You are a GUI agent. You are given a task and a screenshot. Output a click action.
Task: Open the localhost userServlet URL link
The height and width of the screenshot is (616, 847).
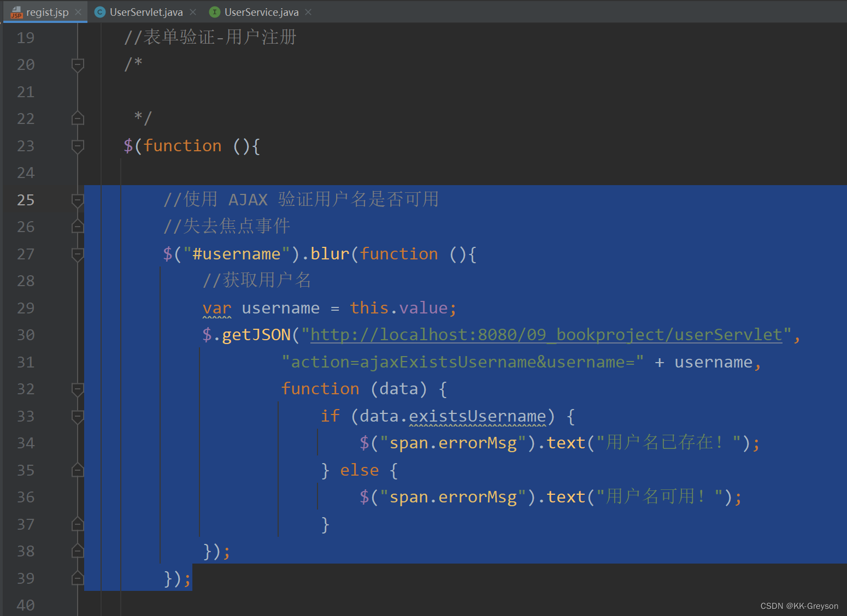pyautogui.click(x=546, y=335)
